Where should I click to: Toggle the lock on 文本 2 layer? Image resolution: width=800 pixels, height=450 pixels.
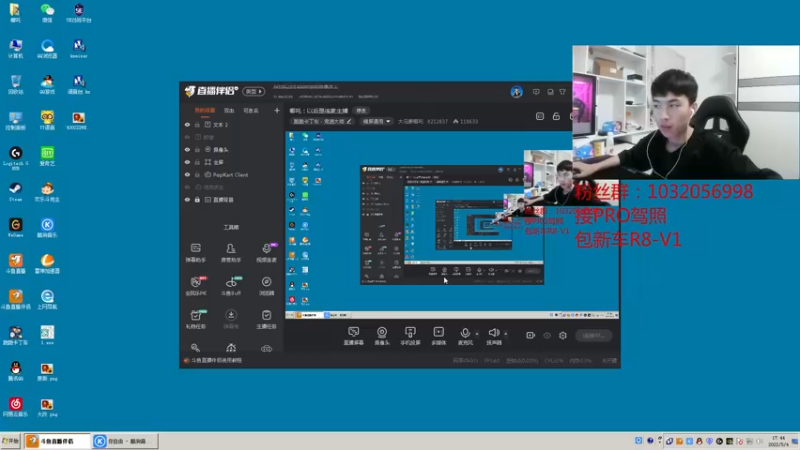[x=197, y=124]
